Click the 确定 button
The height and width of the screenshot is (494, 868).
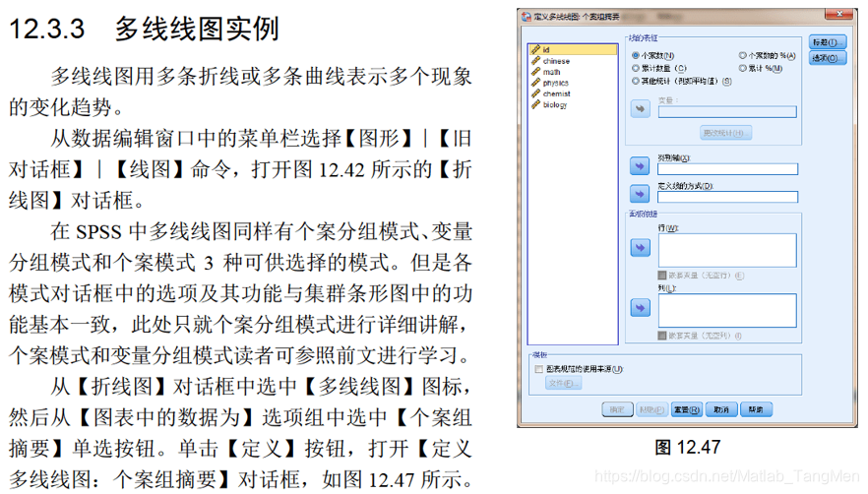pos(617,409)
